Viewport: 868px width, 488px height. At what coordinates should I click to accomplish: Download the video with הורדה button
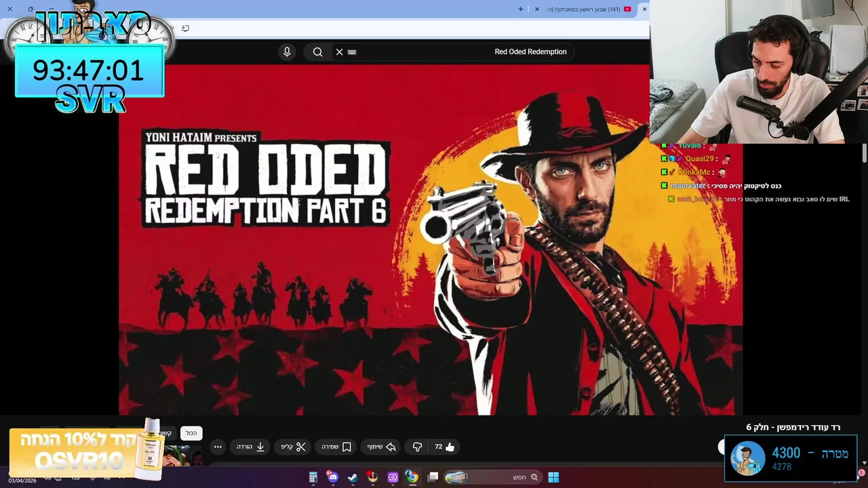(x=250, y=447)
